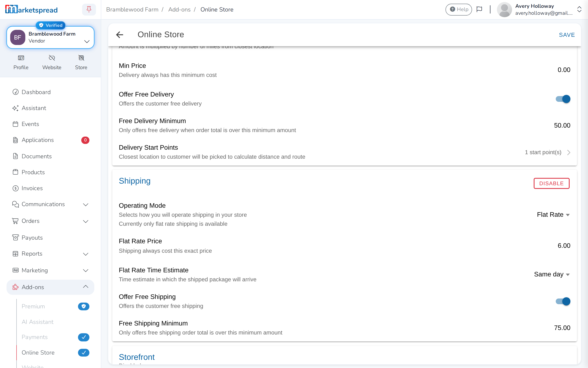588x368 pixels.
Task: Expand the Bramblewood Farm vendor selector
Action: coord(50,37)
